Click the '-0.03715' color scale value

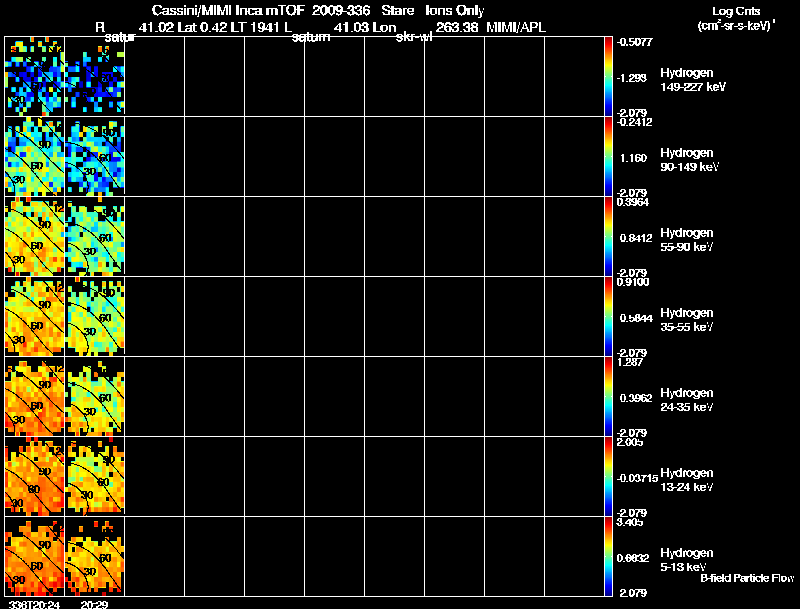pyautogui.click(x=637, y=478)
